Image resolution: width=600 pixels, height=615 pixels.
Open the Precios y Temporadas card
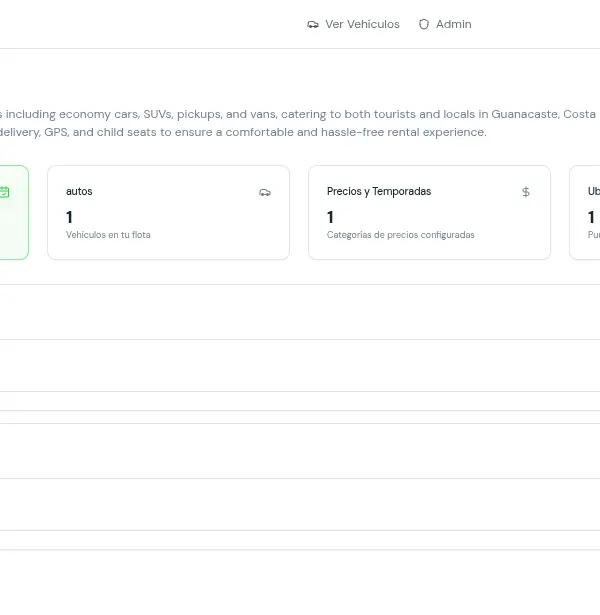[429, 212]
